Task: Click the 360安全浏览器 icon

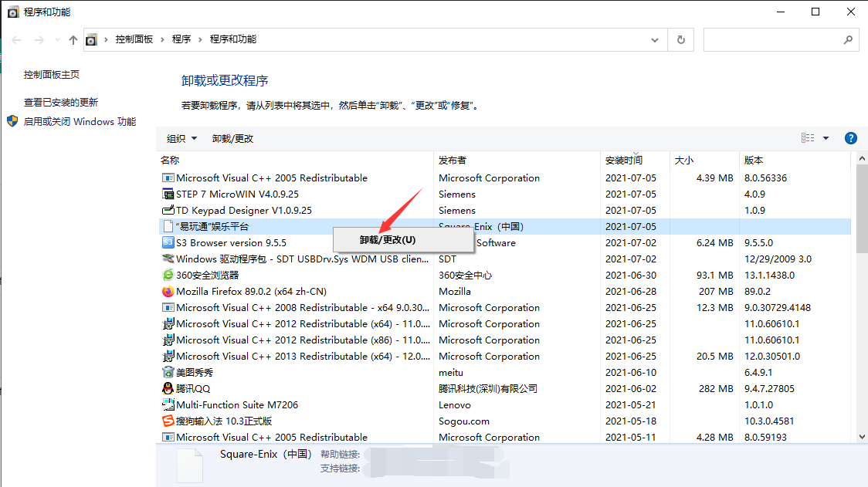Action: [x=168, y=275]
